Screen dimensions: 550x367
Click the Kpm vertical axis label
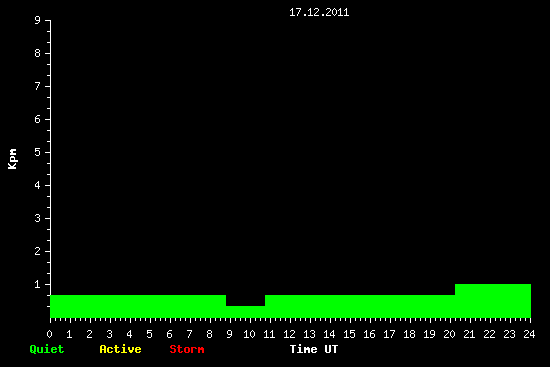[13, 159]
